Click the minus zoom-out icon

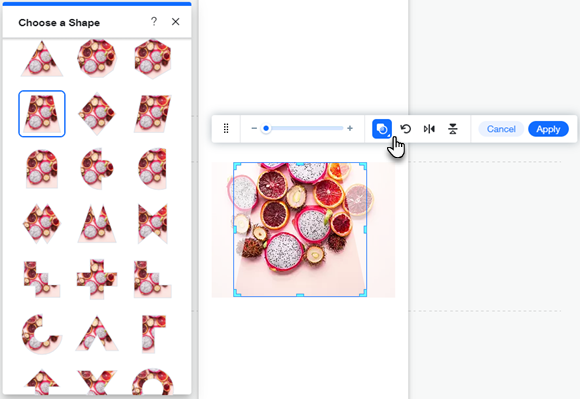254,128
